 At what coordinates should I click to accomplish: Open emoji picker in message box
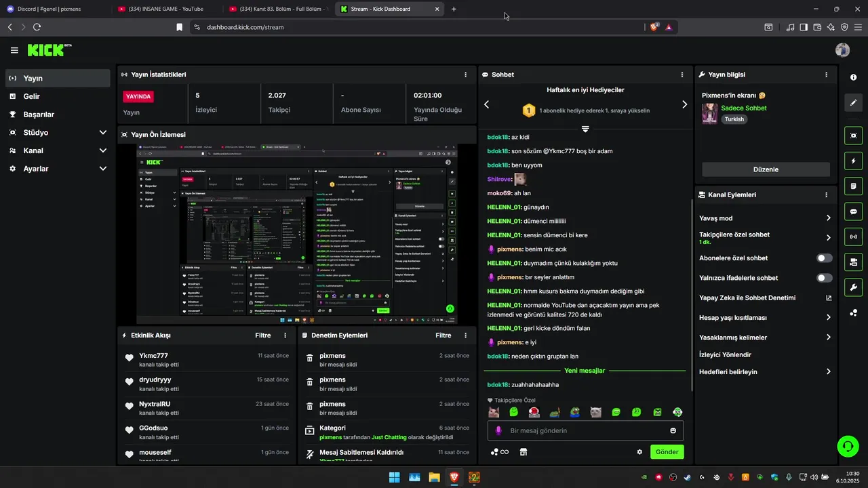click(x=673, y=430)
